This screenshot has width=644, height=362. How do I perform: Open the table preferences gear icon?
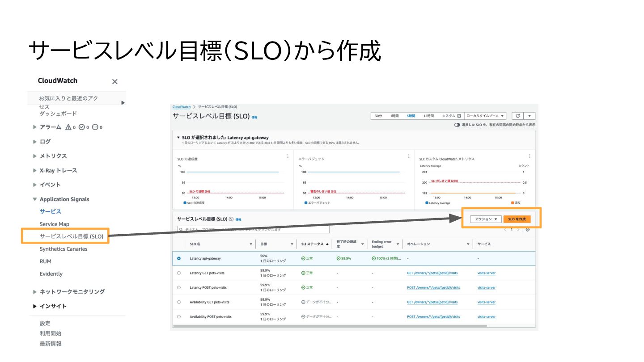pos(528,229)
